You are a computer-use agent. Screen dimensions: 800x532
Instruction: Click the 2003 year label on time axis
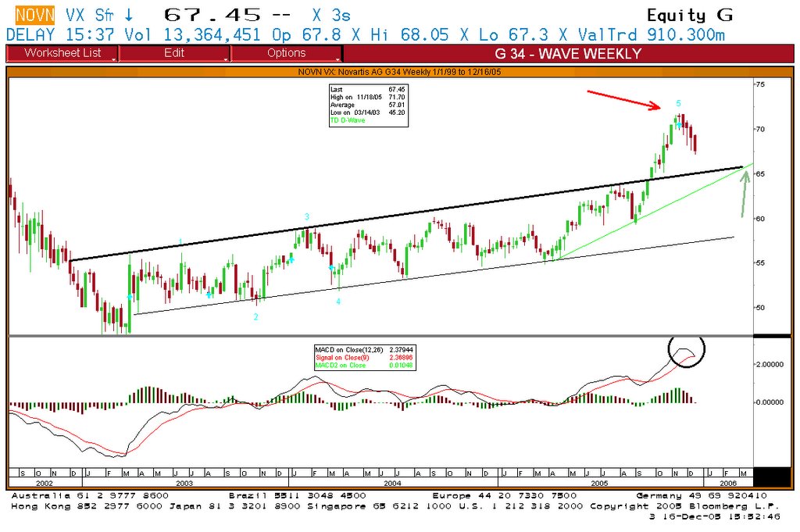pos(184,483)
